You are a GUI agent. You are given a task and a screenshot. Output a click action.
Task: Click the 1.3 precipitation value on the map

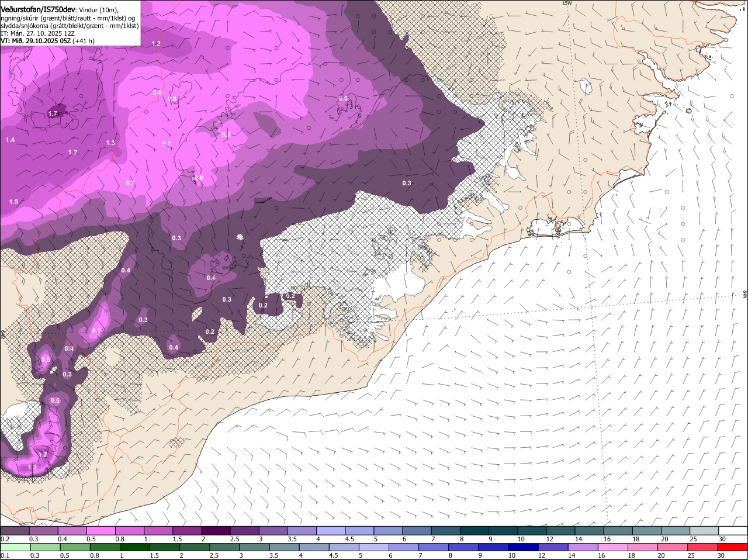[x=110, y=143]
